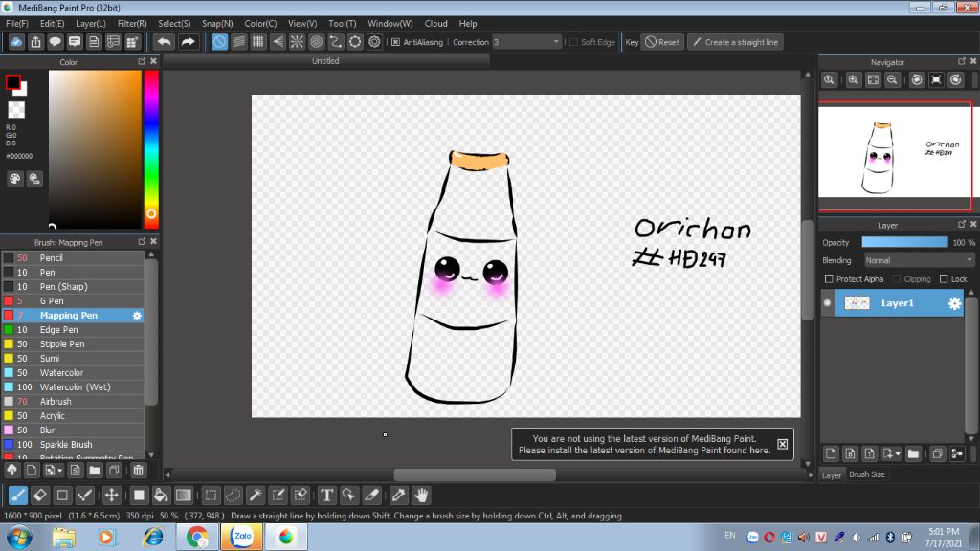The image size is (980, 551).
Task: Select the Untitled document tab
Action: [325, 61]
